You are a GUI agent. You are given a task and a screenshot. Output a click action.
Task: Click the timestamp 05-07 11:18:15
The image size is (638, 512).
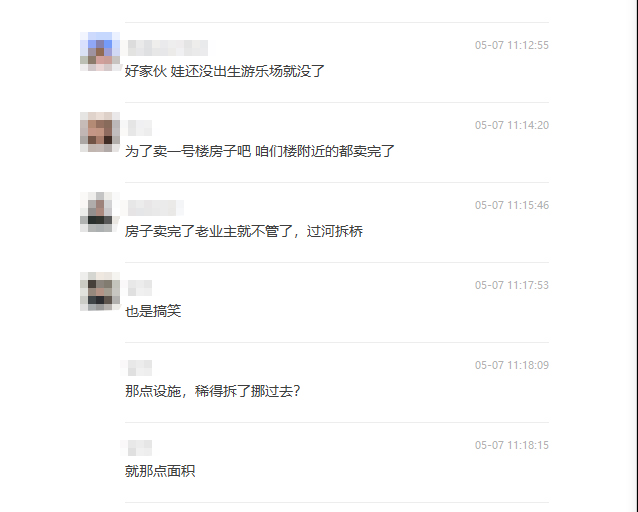coord(512,445)
